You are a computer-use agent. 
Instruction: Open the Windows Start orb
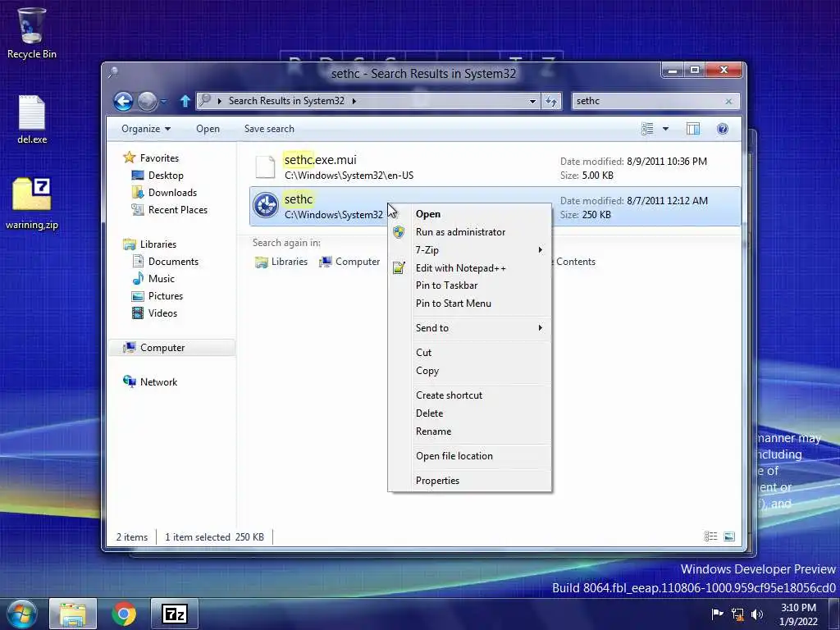click(x=21, y=614)
